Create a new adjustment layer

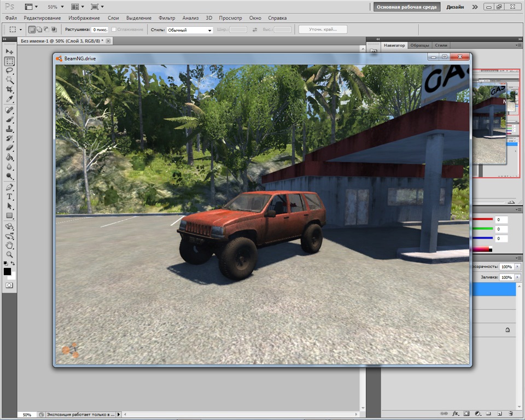click(x=478, y=413)
